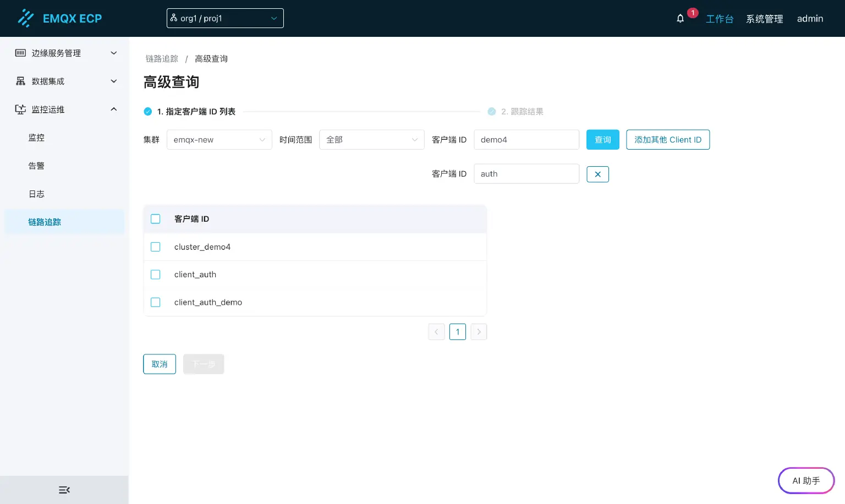
Task: Open the AI 助手 assistant
Action: point(805,480)
